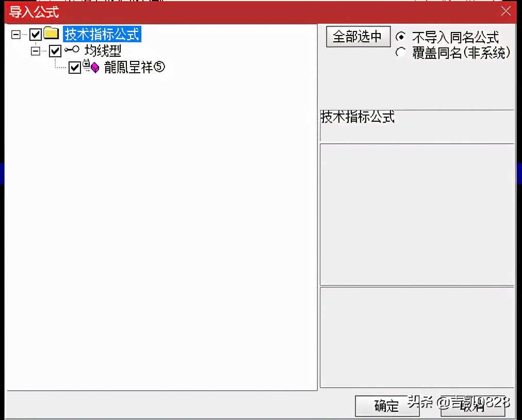522x420 pixels.
Task: Select the 覆盖同名(非系统) radio option
Action: (400, 52)
